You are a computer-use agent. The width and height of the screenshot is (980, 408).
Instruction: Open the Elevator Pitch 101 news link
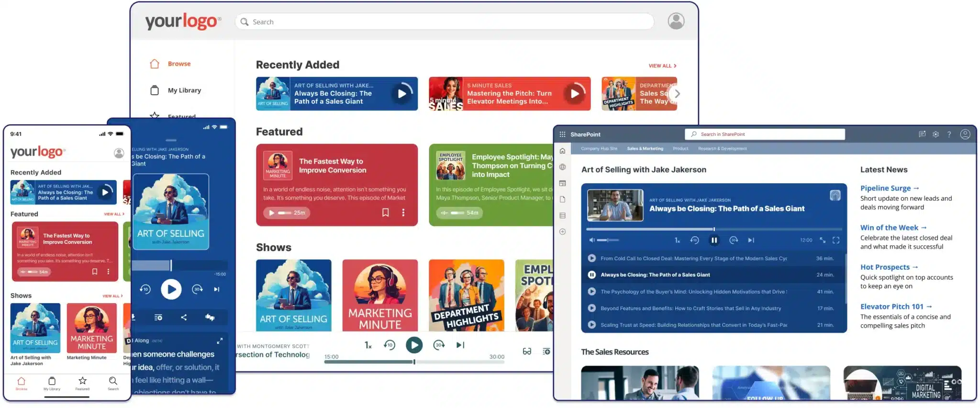tap(896, 307)
